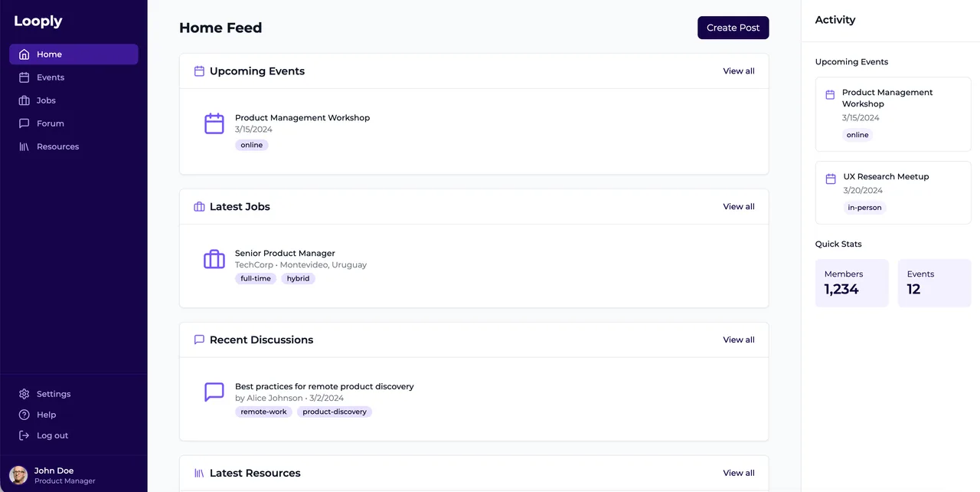Screen dimensions: 980x492
Task: Open UX Research Meetup in Activity panel
Action: (893, 192)
